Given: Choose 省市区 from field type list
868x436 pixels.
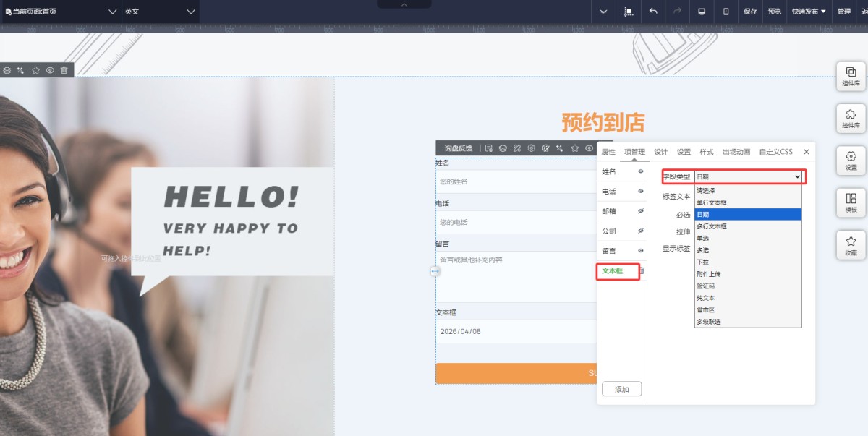Looking at the screenshot, I should pos(748,309).
